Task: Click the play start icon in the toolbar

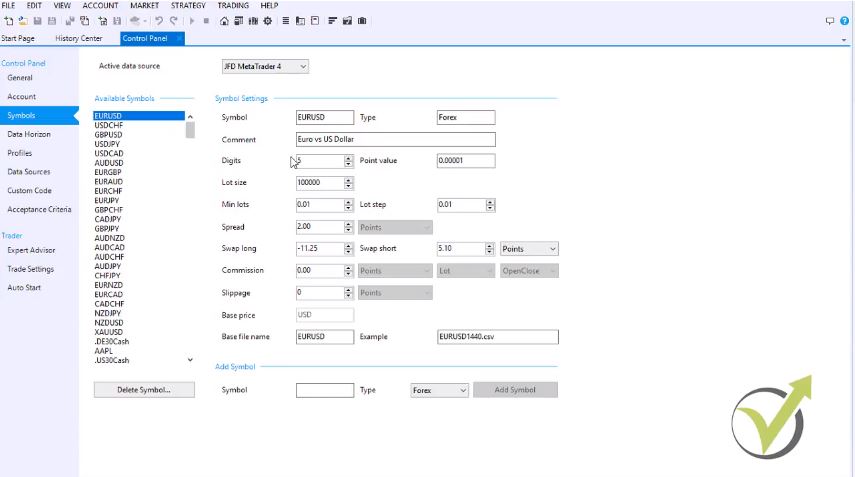Action: pos(192,21)
